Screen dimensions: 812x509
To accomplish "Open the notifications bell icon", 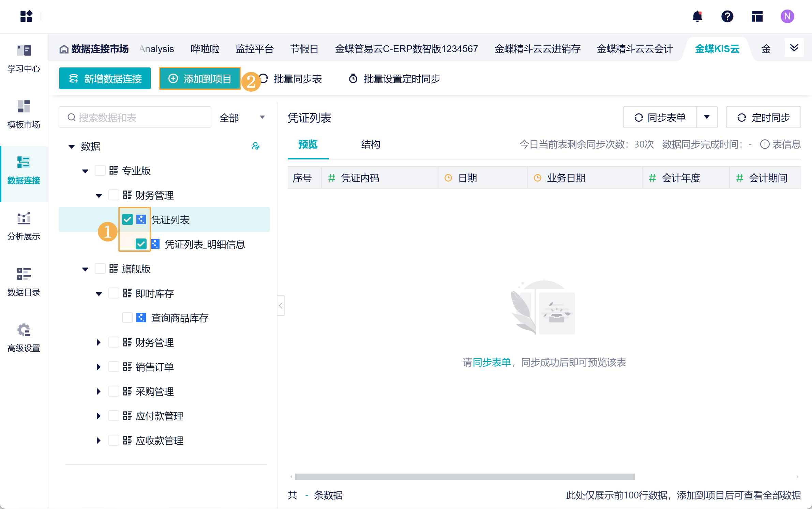I will 697,16.
